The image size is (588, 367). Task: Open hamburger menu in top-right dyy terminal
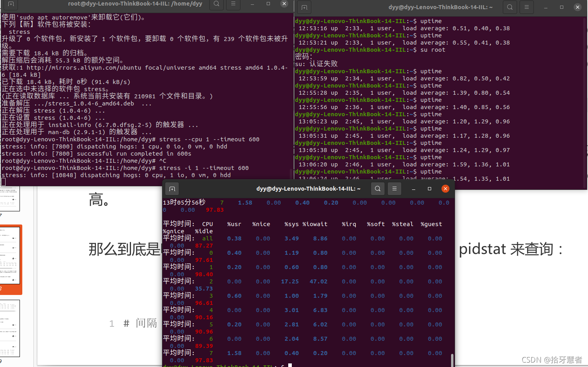coord(527,7)
